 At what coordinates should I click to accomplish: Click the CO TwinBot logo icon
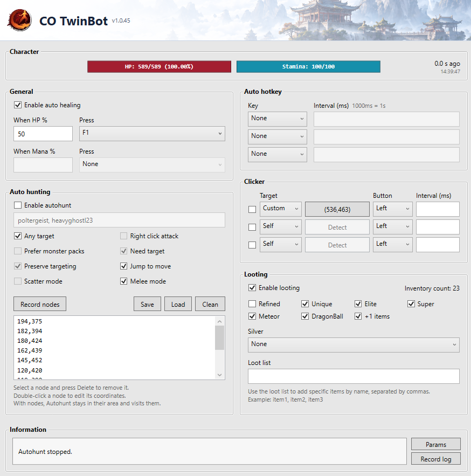coord(19,20)
